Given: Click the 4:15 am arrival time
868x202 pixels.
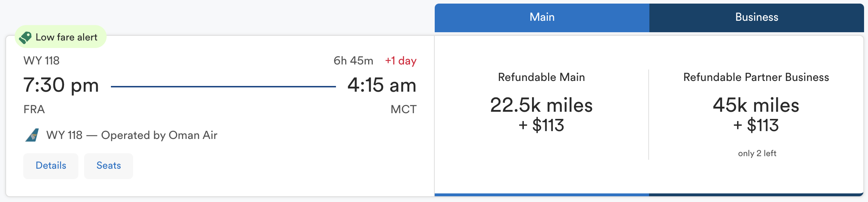Looking at the screenshot, I should [382, 85].
